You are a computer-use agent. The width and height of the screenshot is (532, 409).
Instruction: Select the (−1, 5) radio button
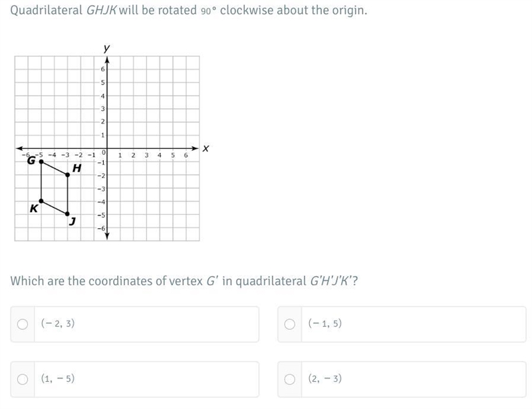[x=289, y=324]
